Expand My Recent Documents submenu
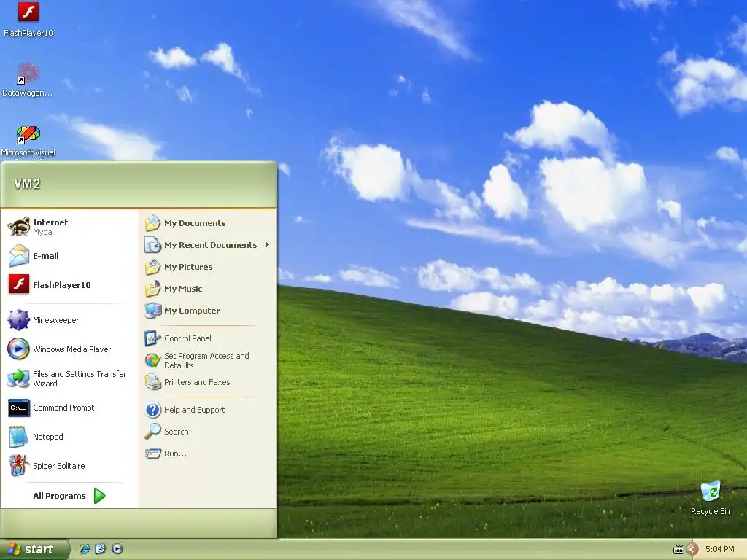Viewport: 747px width, 560px height. [x=208, y=245]
